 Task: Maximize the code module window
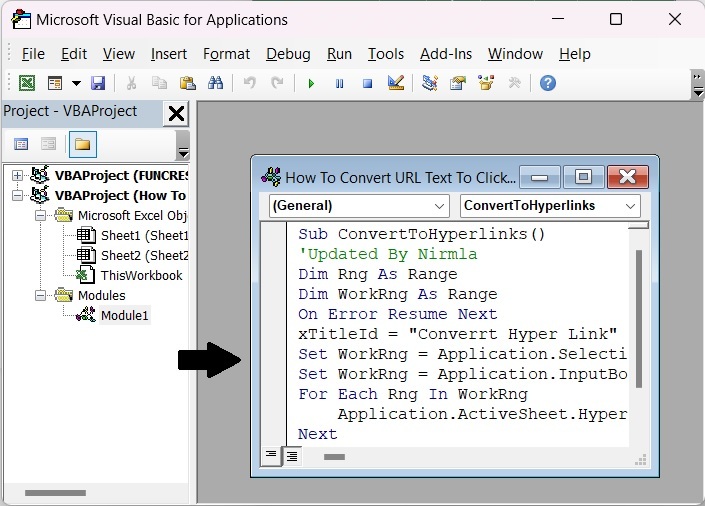coord(583,177)
